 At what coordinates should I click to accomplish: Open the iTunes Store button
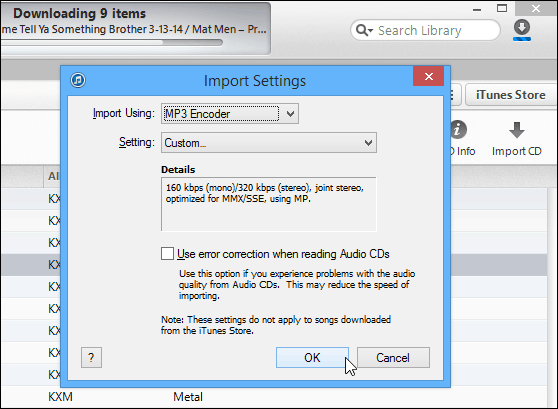[510, 95]
